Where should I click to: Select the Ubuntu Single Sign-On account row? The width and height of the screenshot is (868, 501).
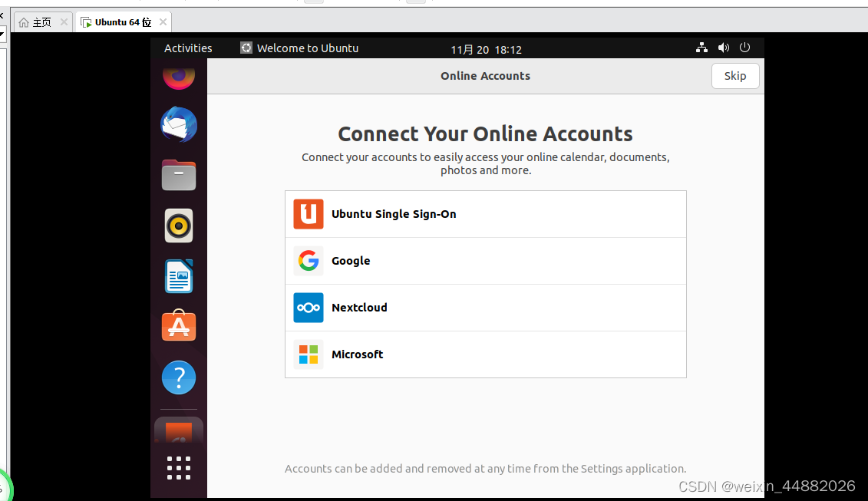pyautogui.click(x=486, y=214)
